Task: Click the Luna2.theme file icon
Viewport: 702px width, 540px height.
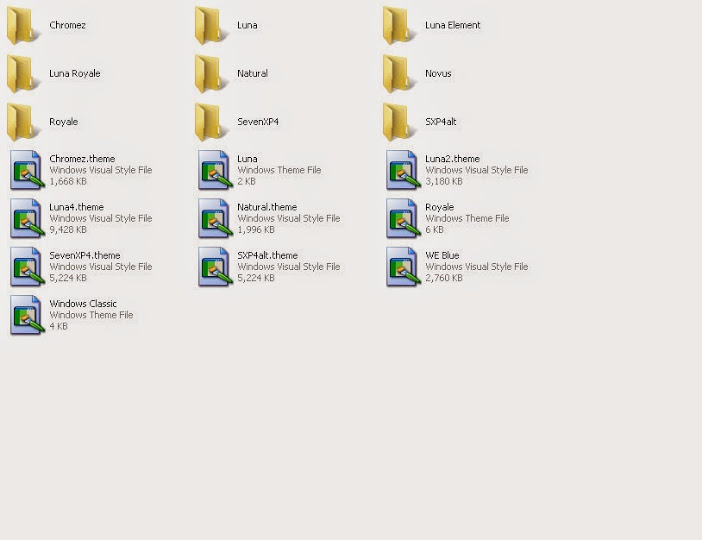Action: [x=403, y=170]
